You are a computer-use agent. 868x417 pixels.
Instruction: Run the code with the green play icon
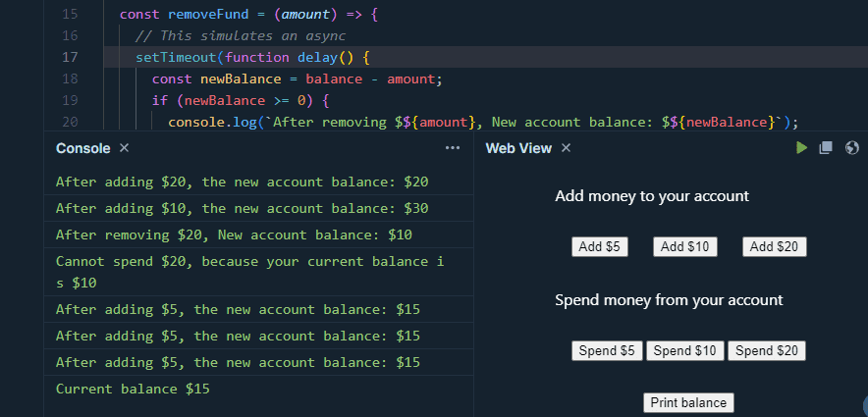click(x=801, y=147)
